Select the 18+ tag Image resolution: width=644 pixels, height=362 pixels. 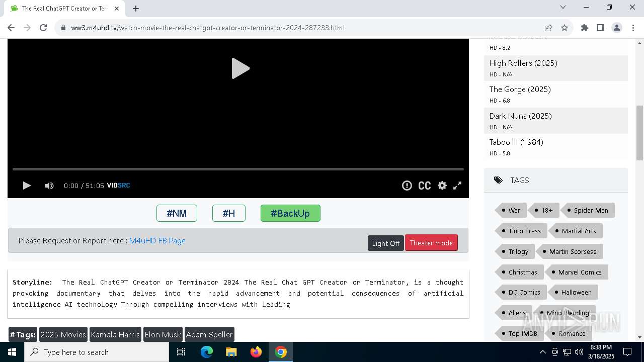pyautogui.click(x=543, y=211)
